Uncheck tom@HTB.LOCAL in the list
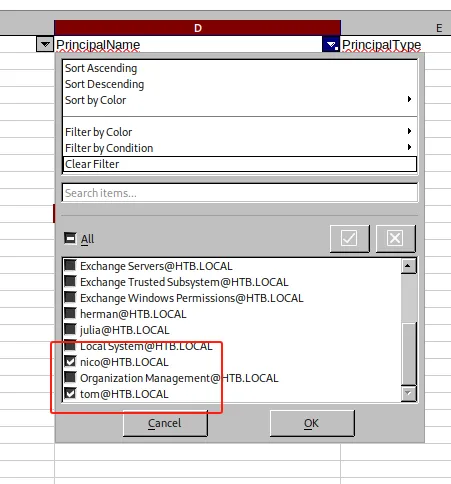This screenshot has width=451, height=484. pos(70,394)
